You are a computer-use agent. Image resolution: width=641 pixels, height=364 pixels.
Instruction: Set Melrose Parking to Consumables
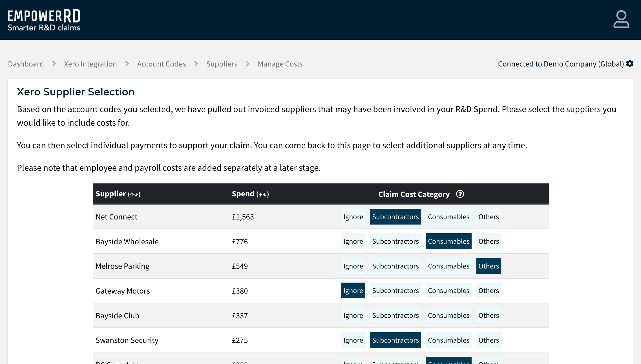448,266
